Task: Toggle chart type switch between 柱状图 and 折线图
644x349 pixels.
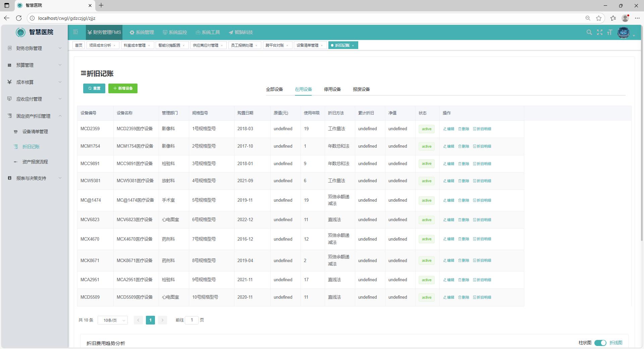Action: pyautogui.click(x=600, y=343)
